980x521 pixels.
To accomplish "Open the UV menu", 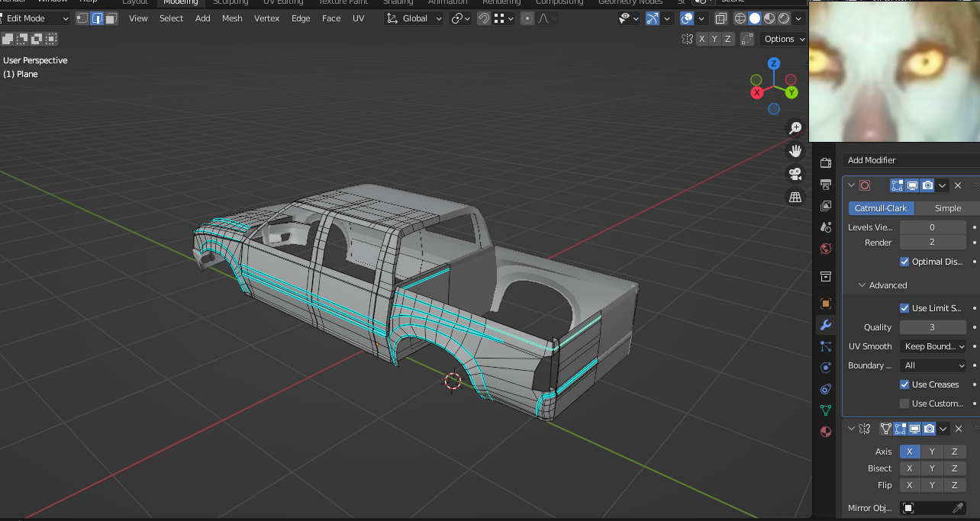I will pyautogui.click(x=358, y=18).
